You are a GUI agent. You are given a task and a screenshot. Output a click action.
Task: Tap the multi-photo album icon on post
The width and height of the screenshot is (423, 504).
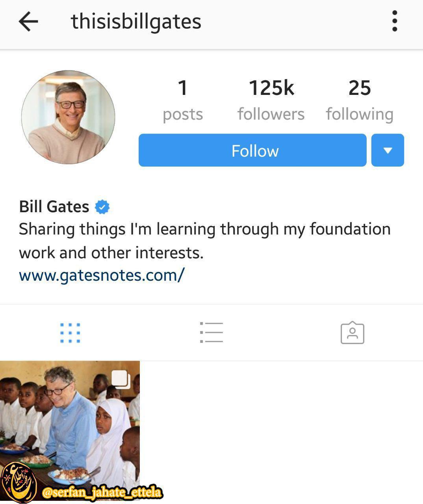(x=121, y=380)
